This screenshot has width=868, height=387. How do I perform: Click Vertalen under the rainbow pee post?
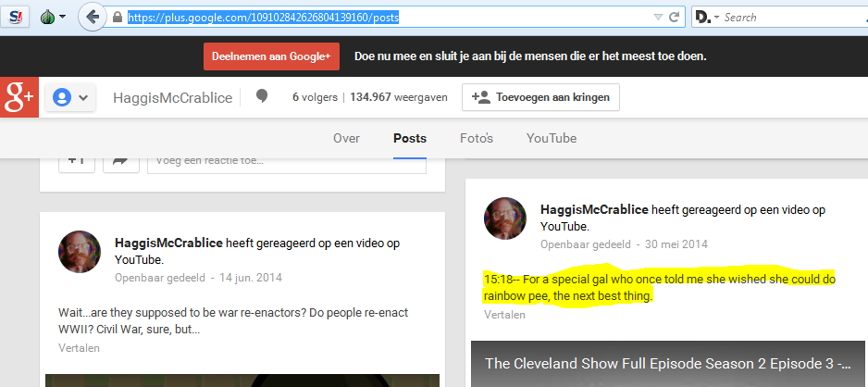[505, 315]
